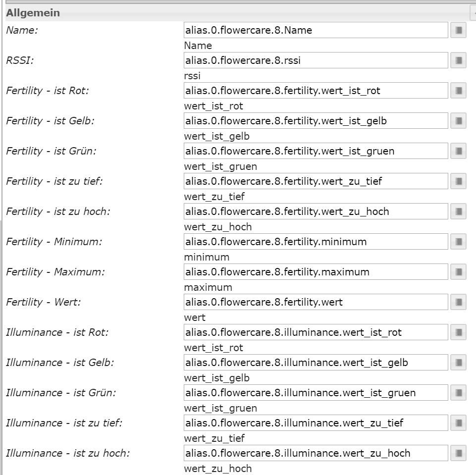Open ID picker for Fertility - Maximum
The width and height of the screenshot is (476, 475).
458,272
